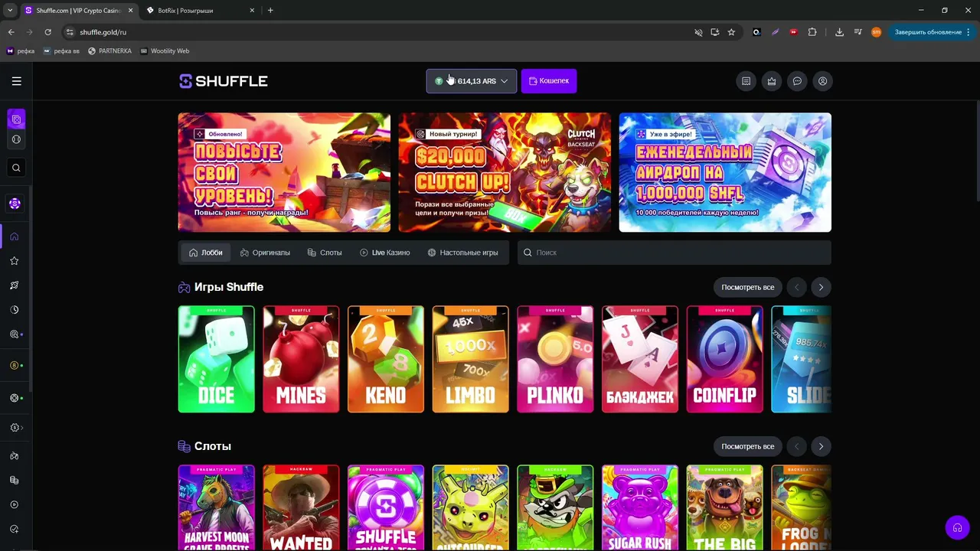The height and width of the screenshot is (551, 980).
Task: Select the Лобби tab
Action: tap(206, 253)
